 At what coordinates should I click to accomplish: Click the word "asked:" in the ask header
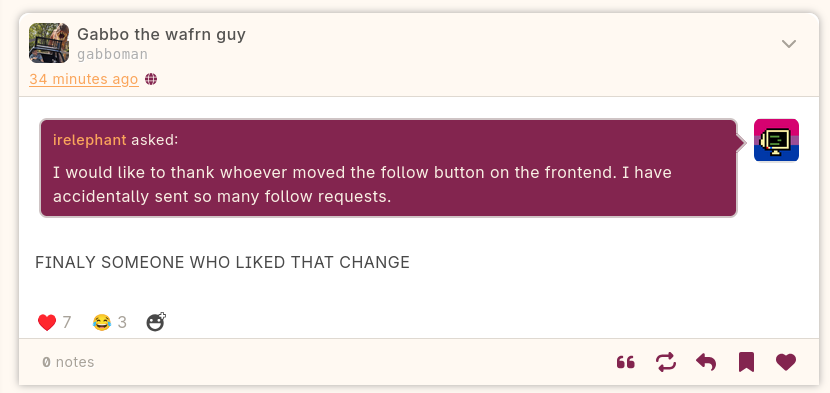[155, 140]
